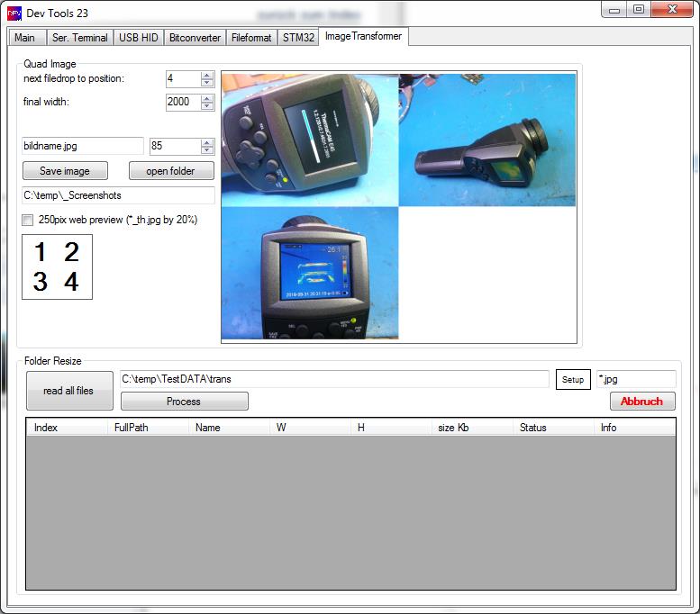Decrease next filedrop position with down arrow
Image resolution: width=700 pixels, height=614 pixels.
click(207, 84)
